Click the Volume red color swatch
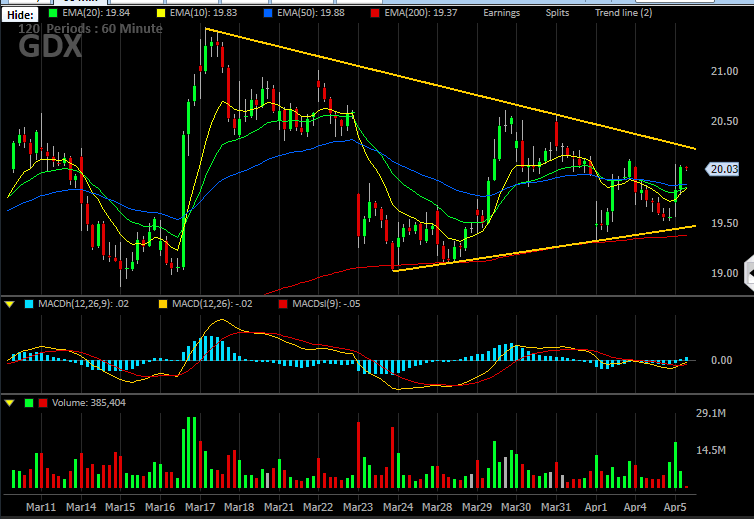Viewport: 754px width, 519px height. [43, 403]
